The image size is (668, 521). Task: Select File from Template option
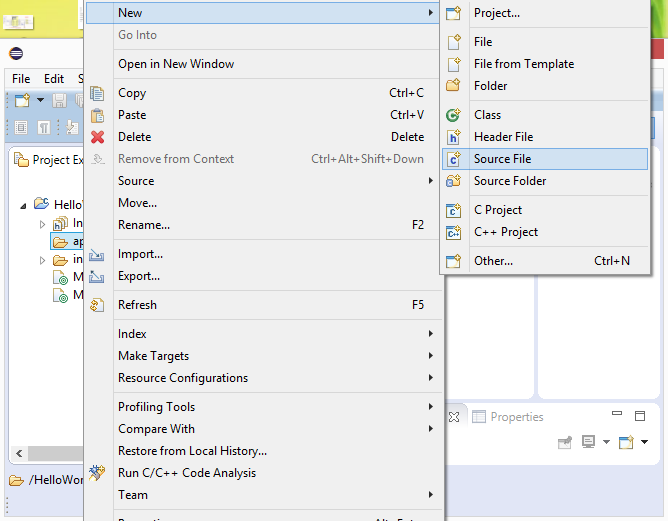tap(524, 64)
